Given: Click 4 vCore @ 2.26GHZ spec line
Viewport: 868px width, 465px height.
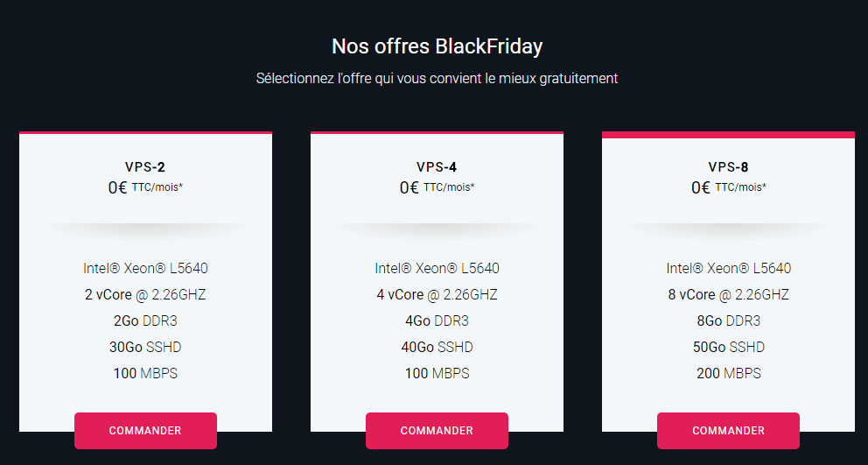Looking at the screenshot, I should coord(437,294).
